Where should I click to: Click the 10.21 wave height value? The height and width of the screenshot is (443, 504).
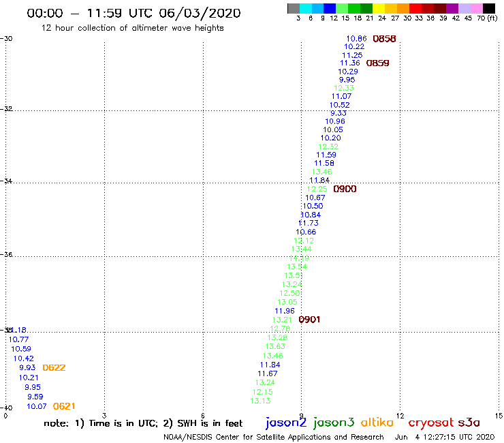(x=29, y=378)
